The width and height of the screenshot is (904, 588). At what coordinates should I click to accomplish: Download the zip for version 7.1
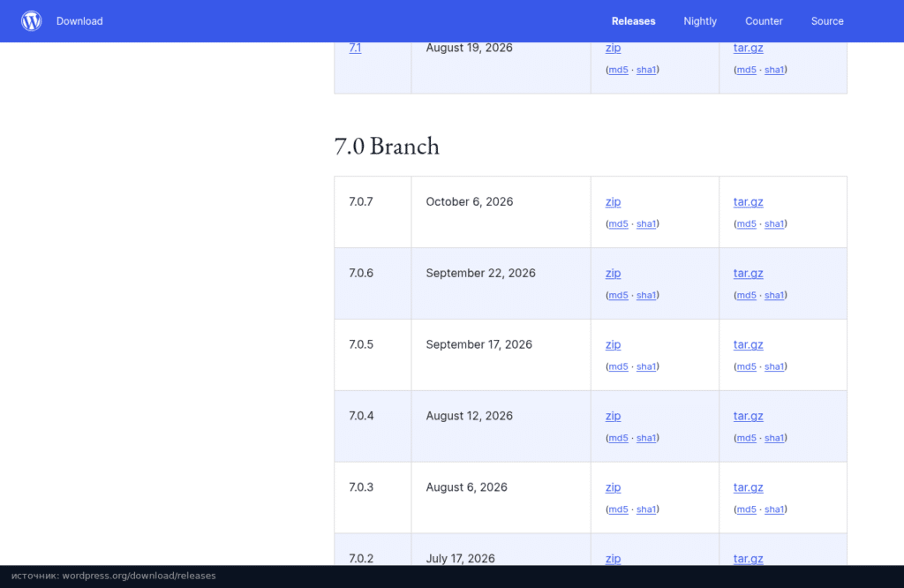pyautogui.click(x=613, y=48)
